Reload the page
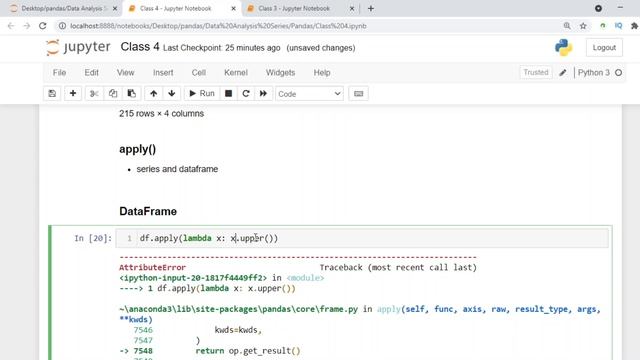 tap(42, 26)
